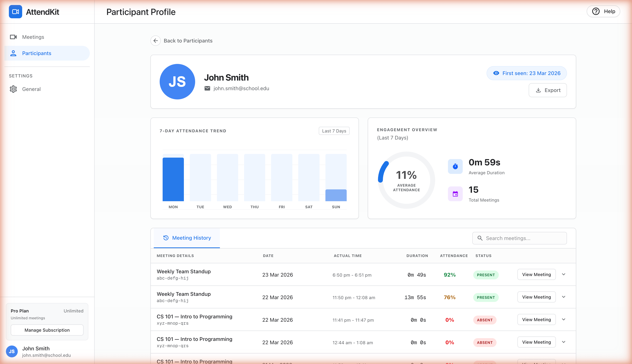Click ABSENT badge for 11:41 pm meeting

485,320
